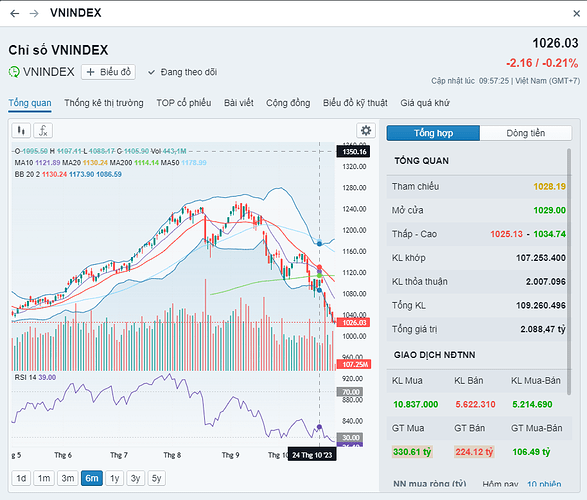Go forward with the right arrow
Viewport: 587px width, 500px height.
click(34, 13)
